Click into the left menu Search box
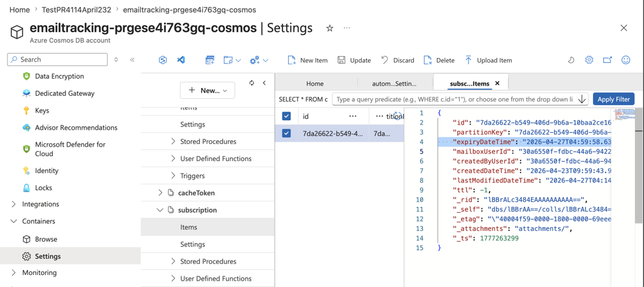 coord(57,59)
